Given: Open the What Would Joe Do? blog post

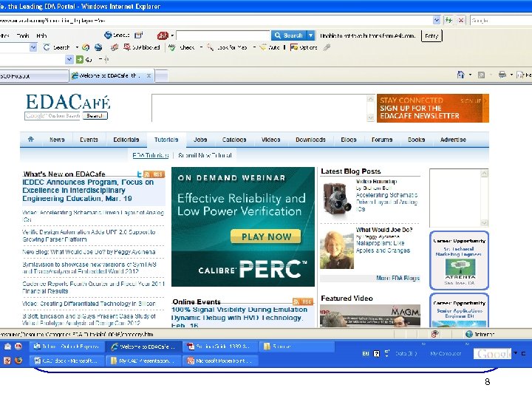Looking at the screenshot, I should click(x=384, y=230).
